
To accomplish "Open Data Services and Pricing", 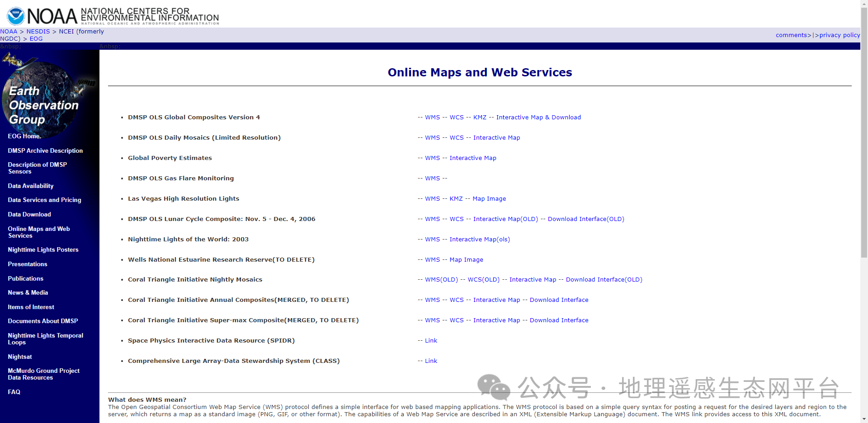I will [x=44, y=200].
